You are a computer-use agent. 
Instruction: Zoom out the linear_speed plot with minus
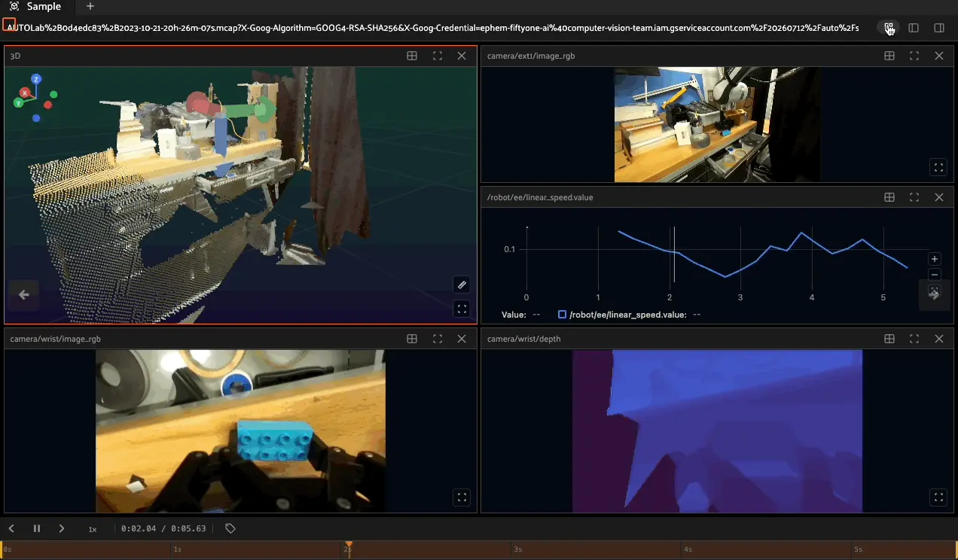click(935, 275)
